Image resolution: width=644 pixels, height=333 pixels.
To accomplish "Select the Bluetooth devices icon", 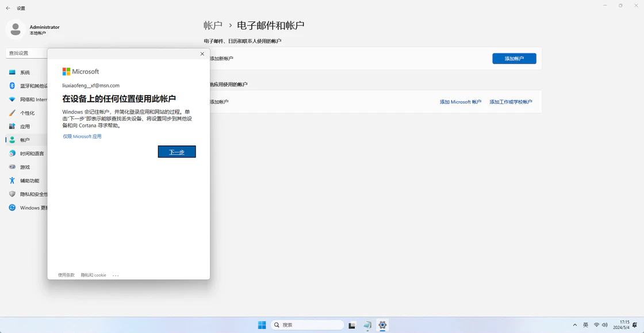I will (12, 86).
